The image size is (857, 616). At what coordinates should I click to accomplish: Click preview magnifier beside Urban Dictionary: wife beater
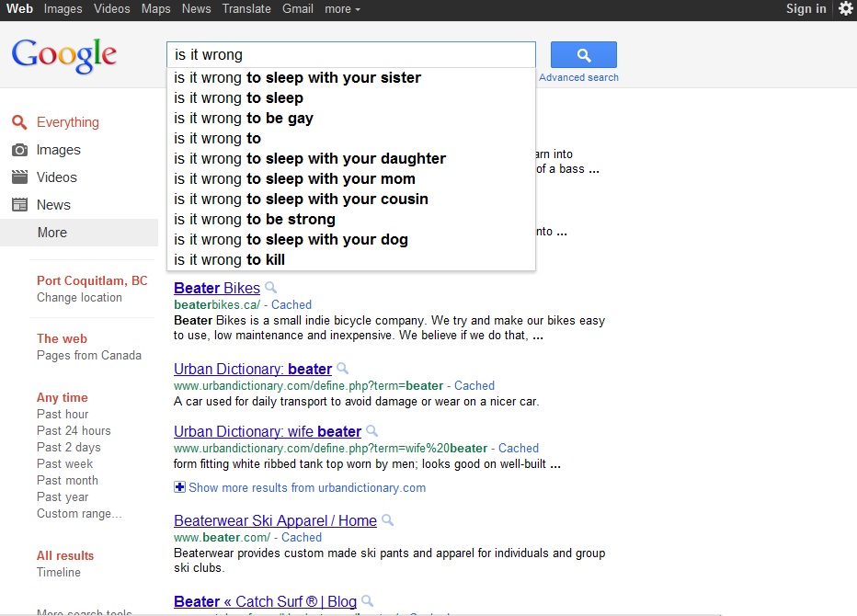pyautogui.click(x=372, y=430)
